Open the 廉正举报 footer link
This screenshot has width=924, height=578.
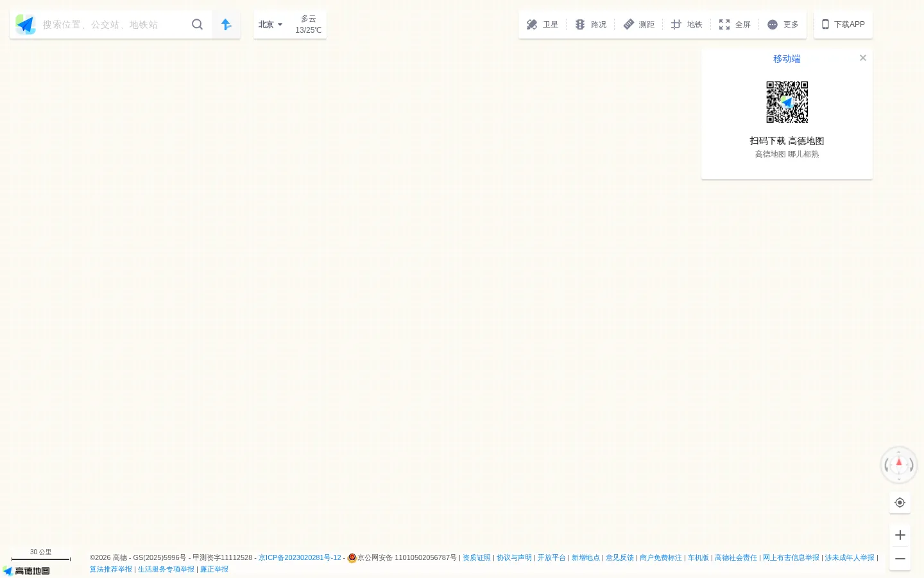[214, 569]
